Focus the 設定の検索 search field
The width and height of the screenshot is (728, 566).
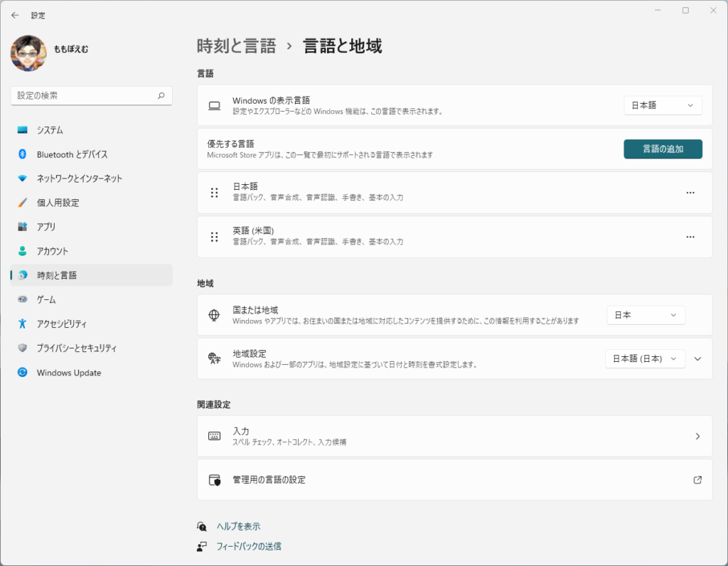click(x=91, y=96)
